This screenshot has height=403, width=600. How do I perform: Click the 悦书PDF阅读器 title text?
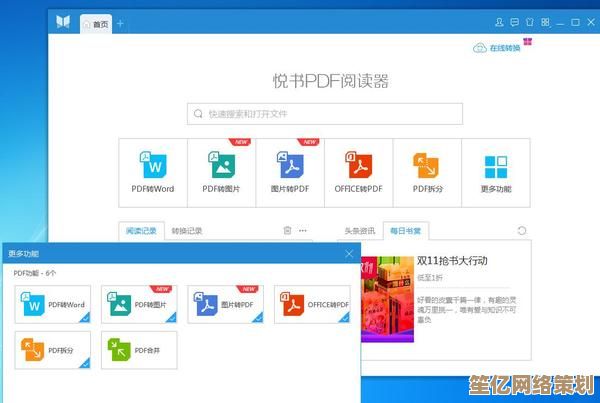click(x=331, y=81)
